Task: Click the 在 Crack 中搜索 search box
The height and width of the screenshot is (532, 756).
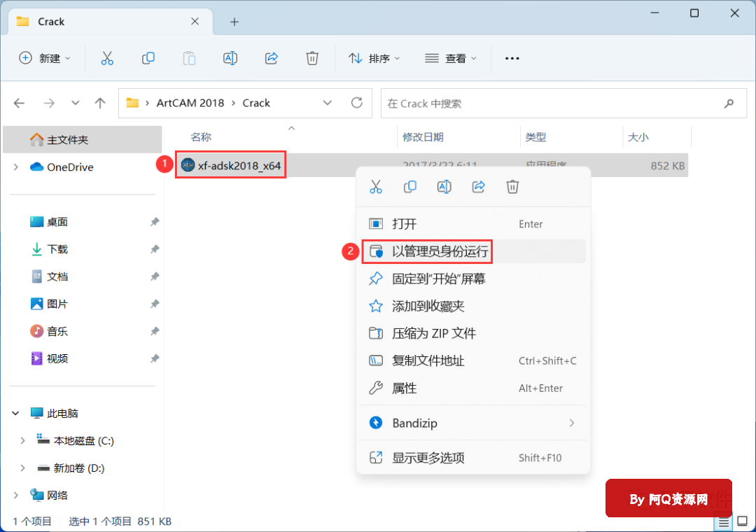Action: (x=563, y=103)
